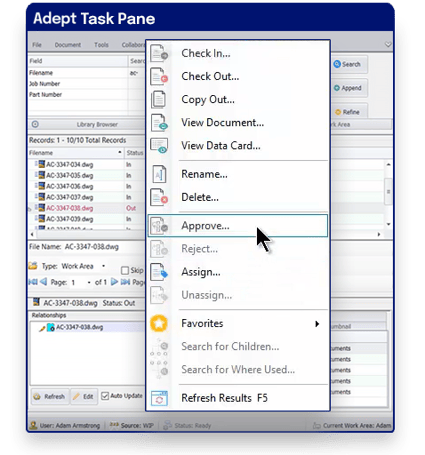Image resolution: width=425 pixels, height=455 pixels.
Task: Click the user icon in status bar
Action: [33, 425]
